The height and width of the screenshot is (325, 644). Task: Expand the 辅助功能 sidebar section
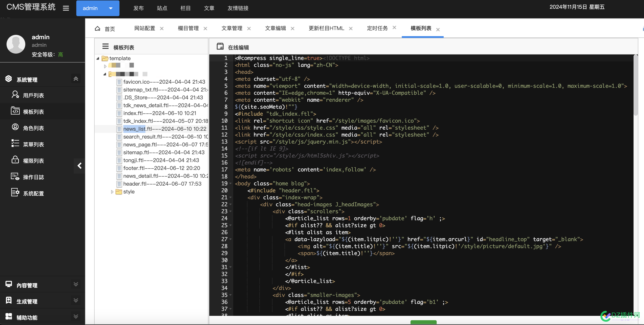(x=76, y=317)
